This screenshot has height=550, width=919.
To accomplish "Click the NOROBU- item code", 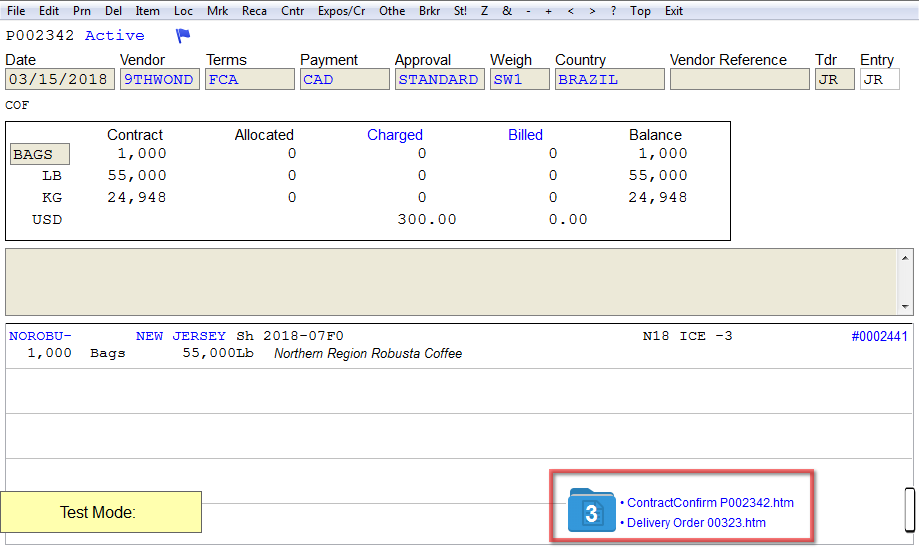I will (x=40, y=336).
